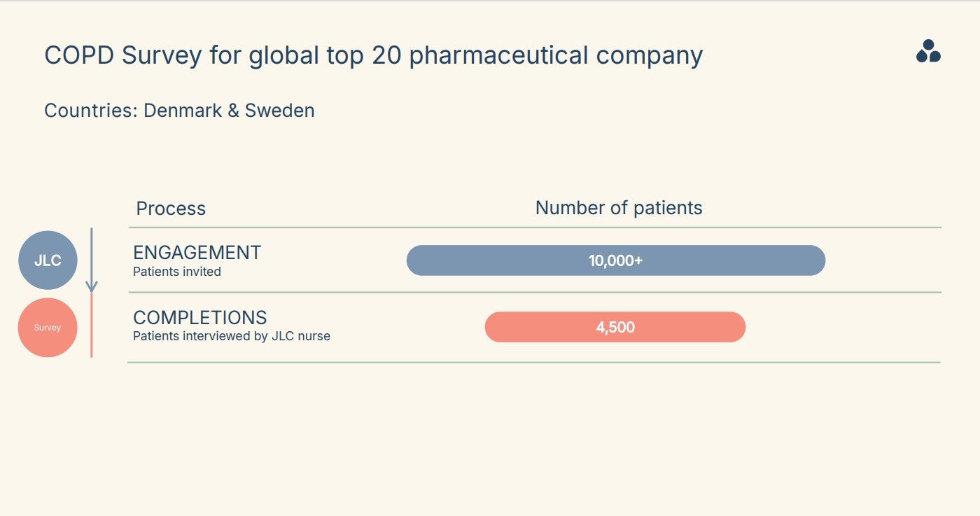Select the bottom divider below COMPLETIONS row
Screen dimensions: 980x516
coord(533,363)
